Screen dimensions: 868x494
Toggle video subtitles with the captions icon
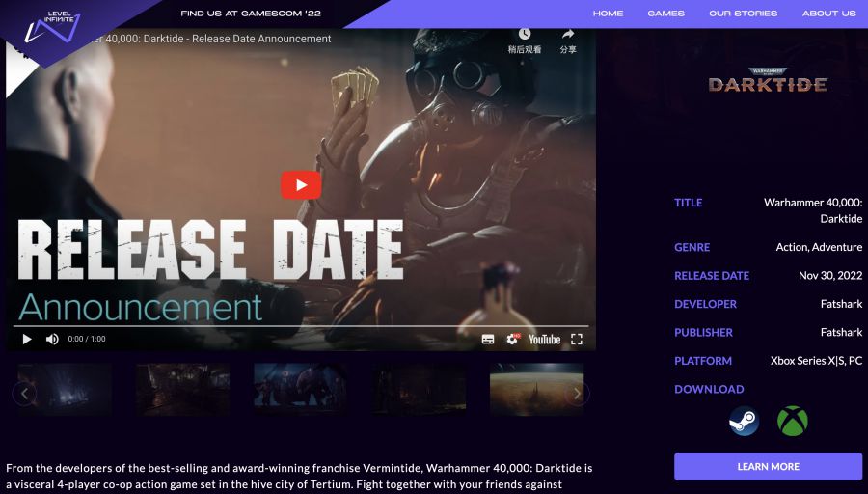click(x=488, y=340)
